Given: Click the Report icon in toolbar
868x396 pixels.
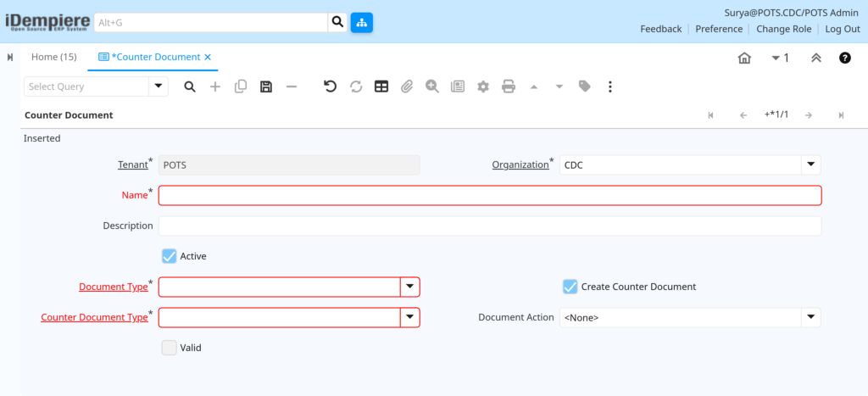Looking at the screenshot, I should (458, 87).
